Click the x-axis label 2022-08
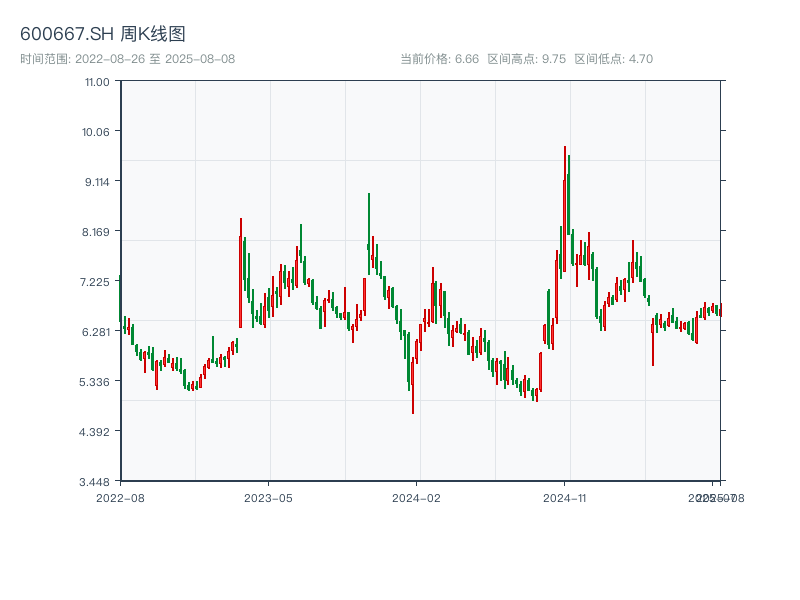The image size is (800, 600). 120,498
